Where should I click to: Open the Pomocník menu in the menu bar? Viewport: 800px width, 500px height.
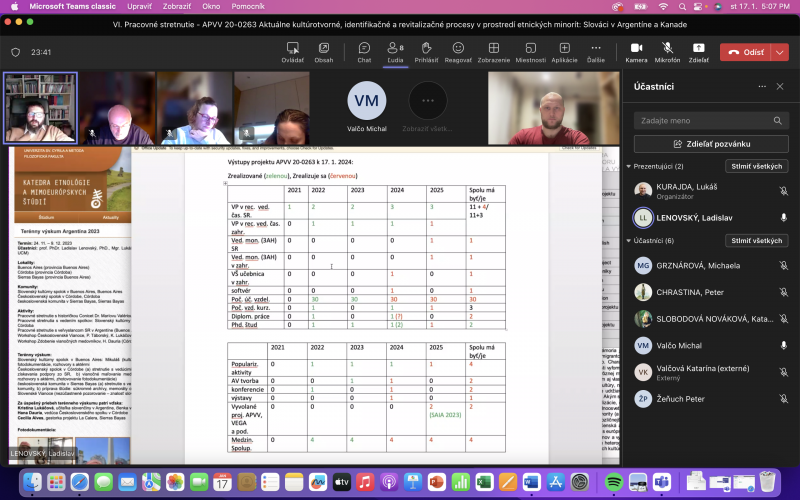tap(247, 6)
